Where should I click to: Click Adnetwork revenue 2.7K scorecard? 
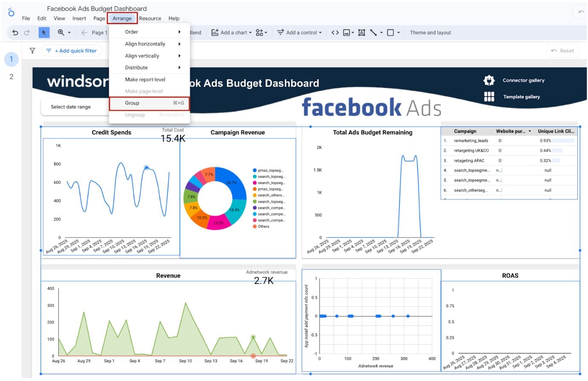(266, 277)
